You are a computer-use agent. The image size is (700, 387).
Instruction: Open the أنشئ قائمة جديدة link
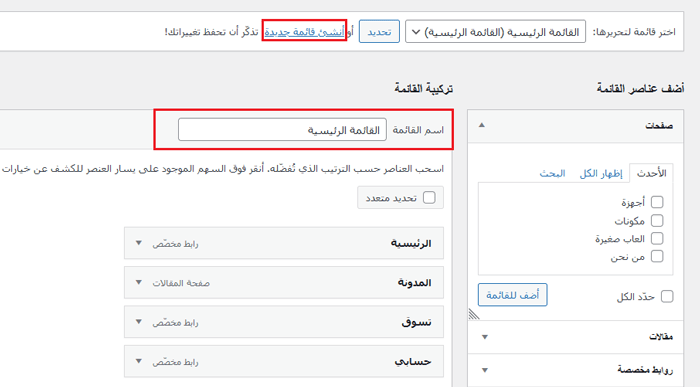(304, 32)
